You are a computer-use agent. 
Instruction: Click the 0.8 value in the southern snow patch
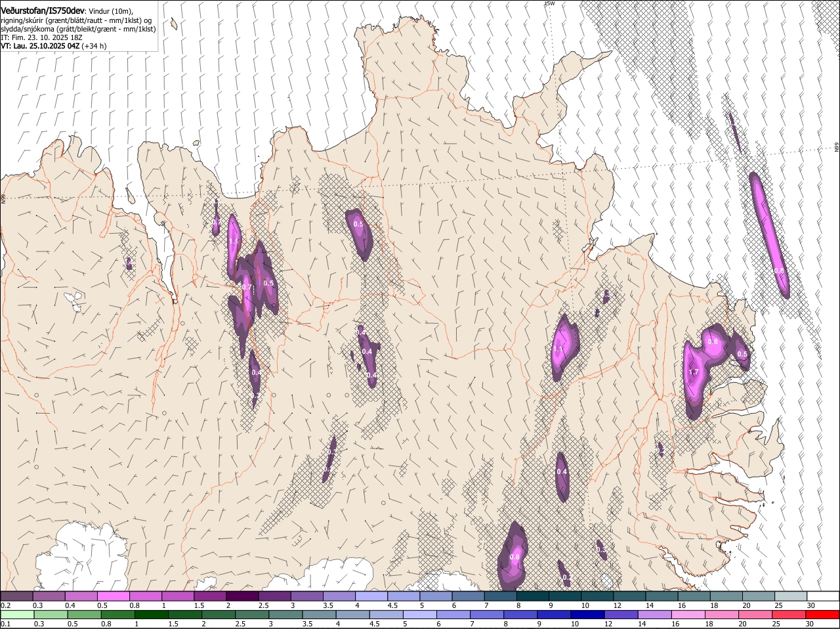[x=514, y=557]
